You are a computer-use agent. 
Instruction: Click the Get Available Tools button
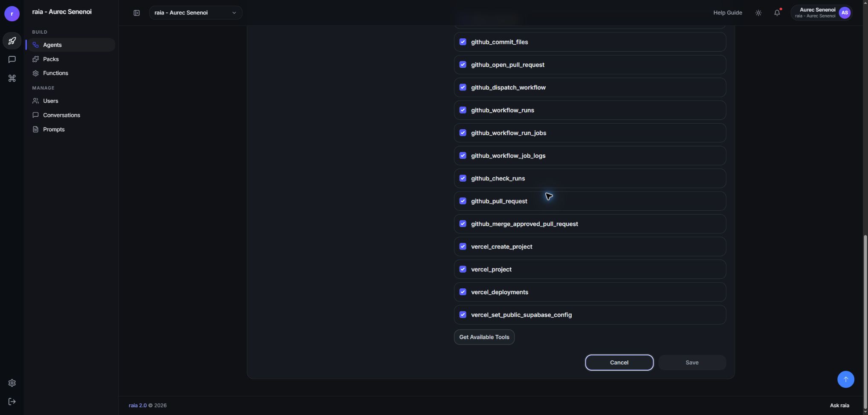[484, 337]
